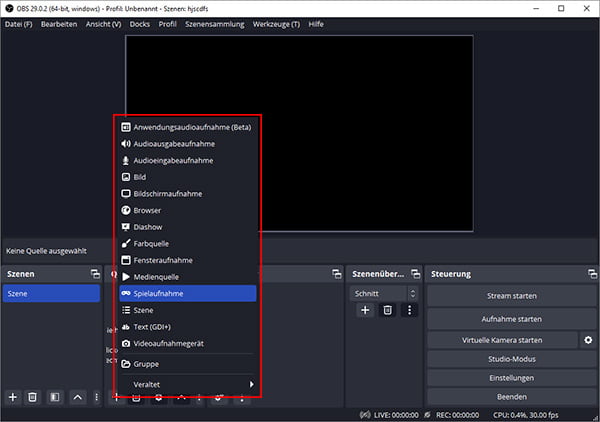
Task: Open the Profil menu
Action: click(x=168, y=24)
